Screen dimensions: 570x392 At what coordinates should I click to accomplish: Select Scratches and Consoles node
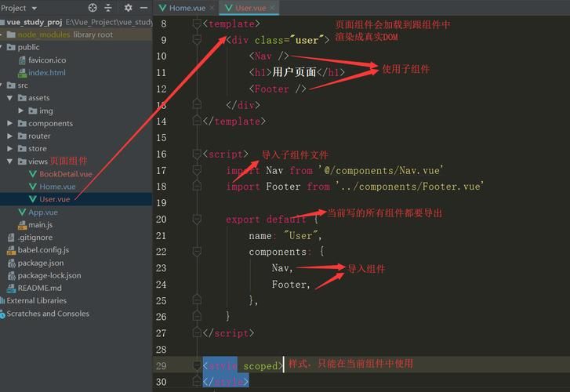point(48,314)
